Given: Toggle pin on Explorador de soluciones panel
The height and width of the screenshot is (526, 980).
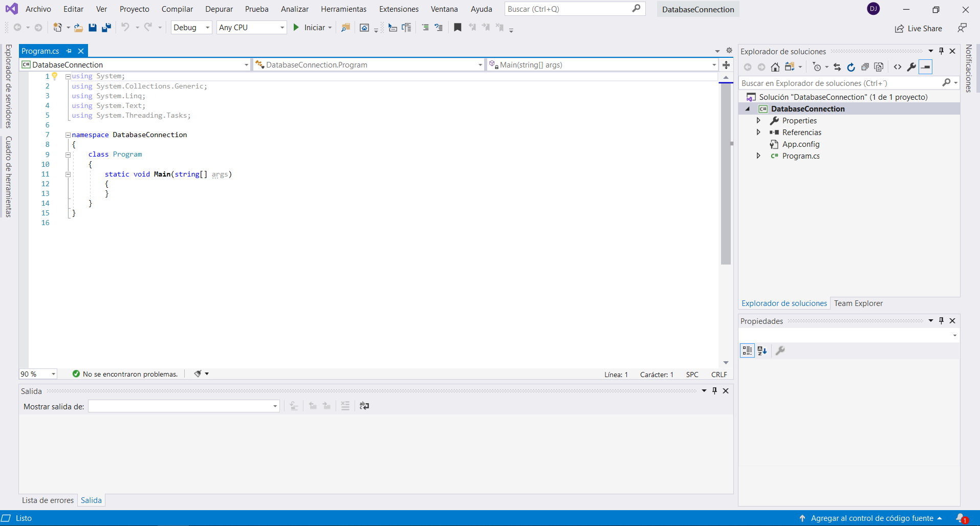Looking at the screenshot, I should tap(941, 51).
